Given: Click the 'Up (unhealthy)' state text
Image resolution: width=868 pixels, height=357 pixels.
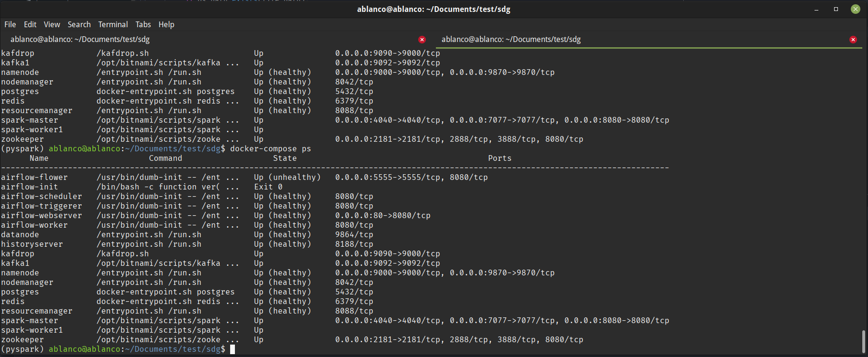Looking at the screenshot, I should tap(287, 177).
